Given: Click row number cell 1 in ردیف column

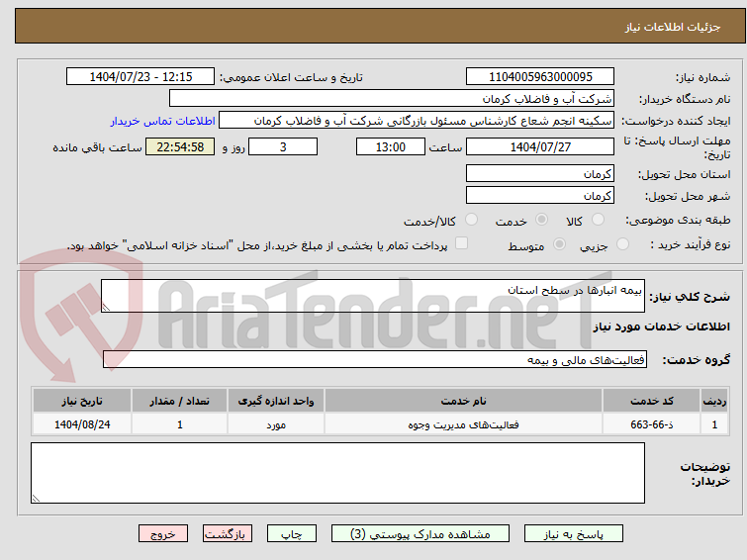Looking at the screenshot, I should click(714, 424).
